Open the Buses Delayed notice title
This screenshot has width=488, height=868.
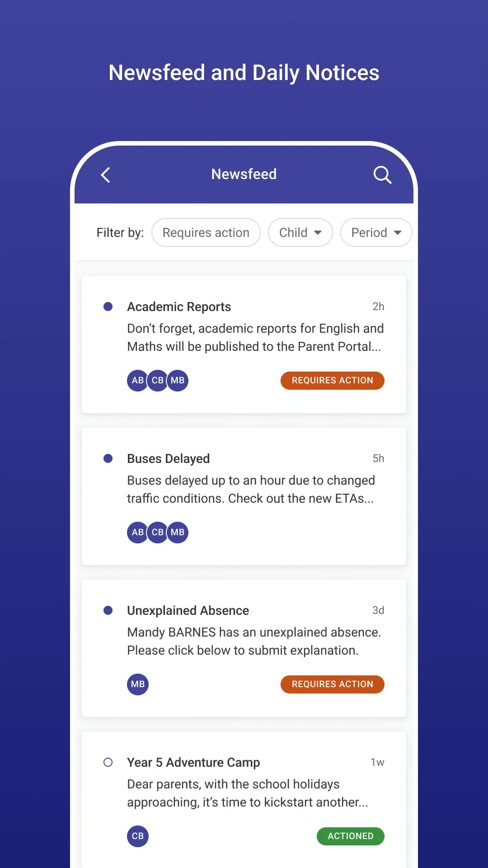169,458
